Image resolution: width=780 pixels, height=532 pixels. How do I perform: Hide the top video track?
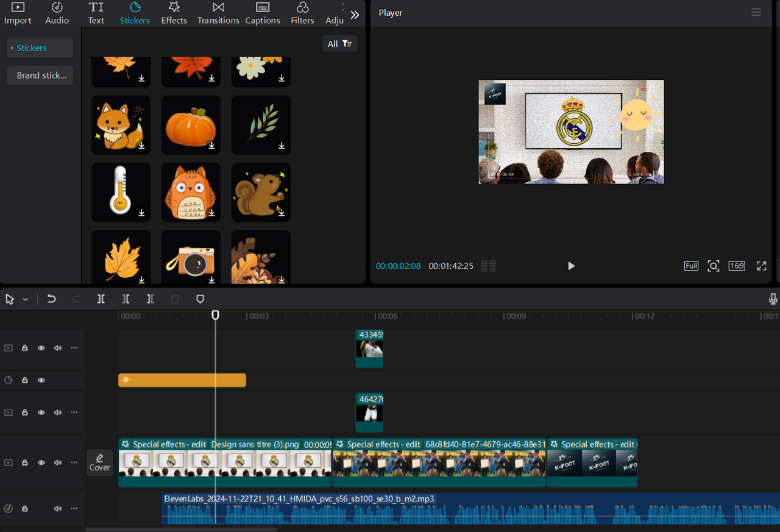pos(41,348)
